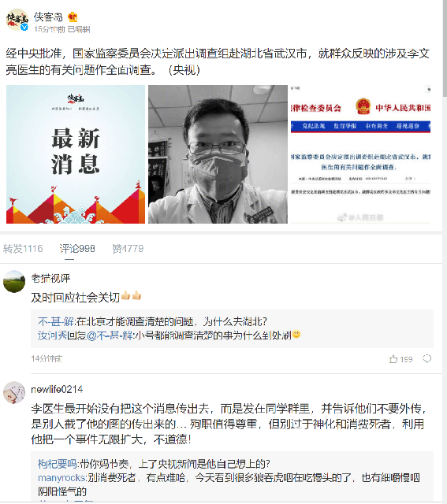Open the 最新消息 image thumbnail
Viewport: 447px width, 504px height.
point(76,154)
